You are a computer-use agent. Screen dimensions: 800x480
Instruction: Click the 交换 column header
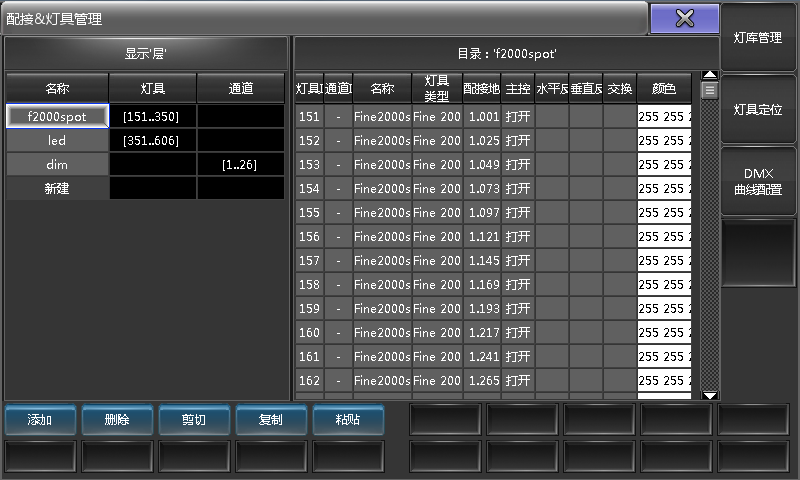[x=620, y=88]
